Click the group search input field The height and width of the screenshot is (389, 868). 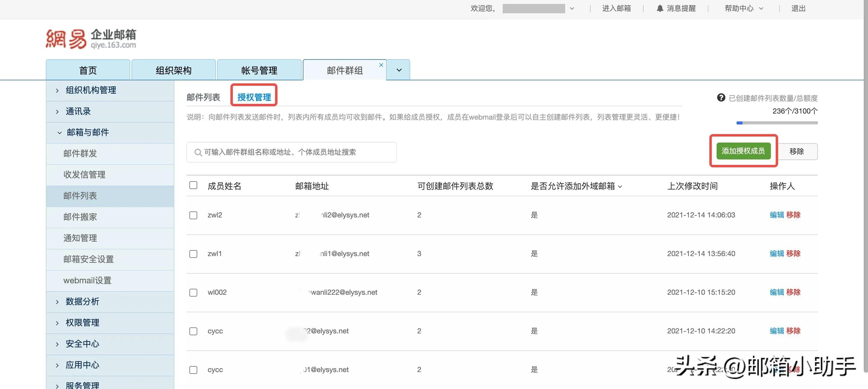[291, 152]
